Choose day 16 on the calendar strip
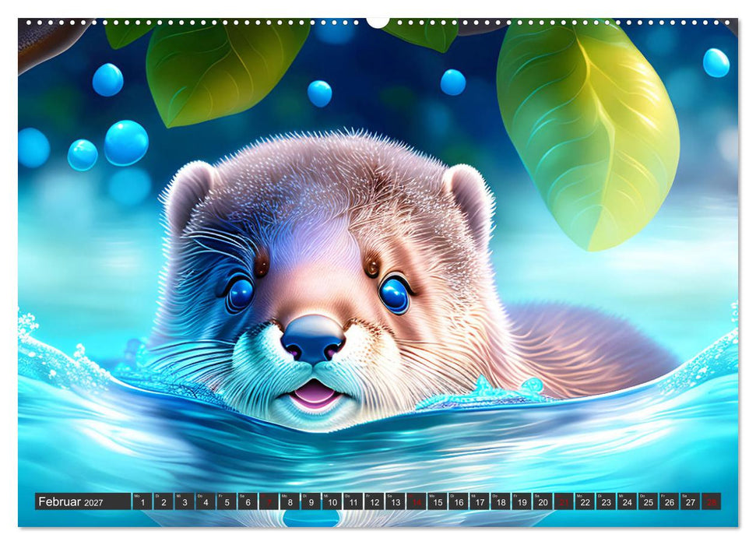 (458, 501)
